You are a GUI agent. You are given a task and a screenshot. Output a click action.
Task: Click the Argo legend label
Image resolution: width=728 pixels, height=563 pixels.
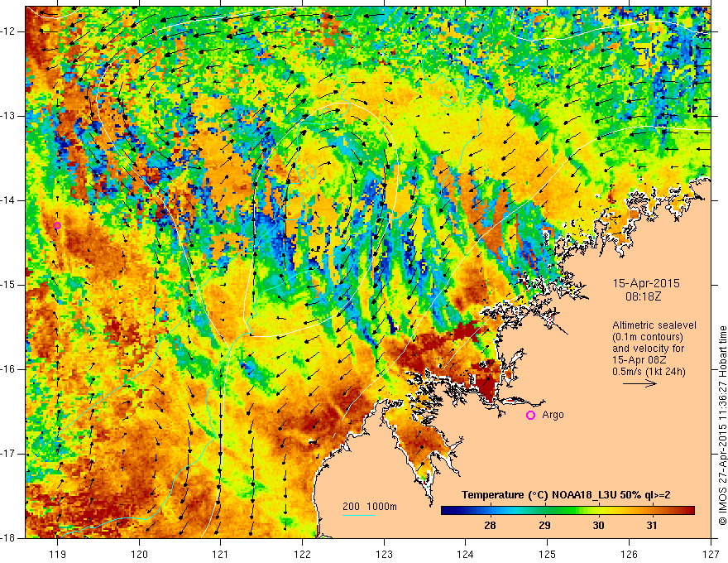pos(553,415)
